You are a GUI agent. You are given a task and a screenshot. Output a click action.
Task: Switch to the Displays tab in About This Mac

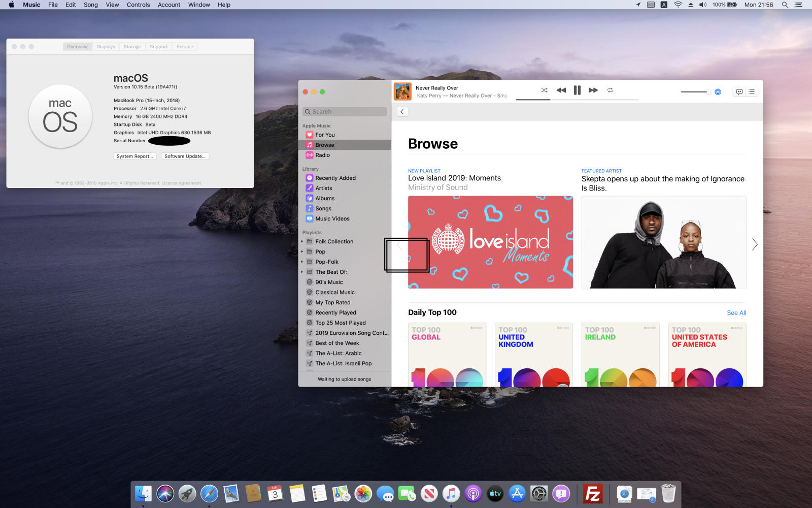[x=106, y=47]
